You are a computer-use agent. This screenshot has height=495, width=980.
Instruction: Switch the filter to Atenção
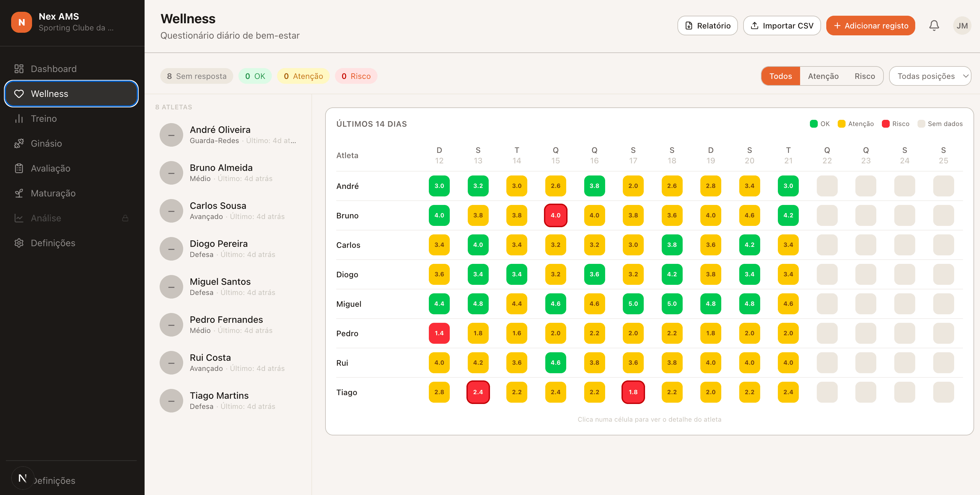pos(823,76)
